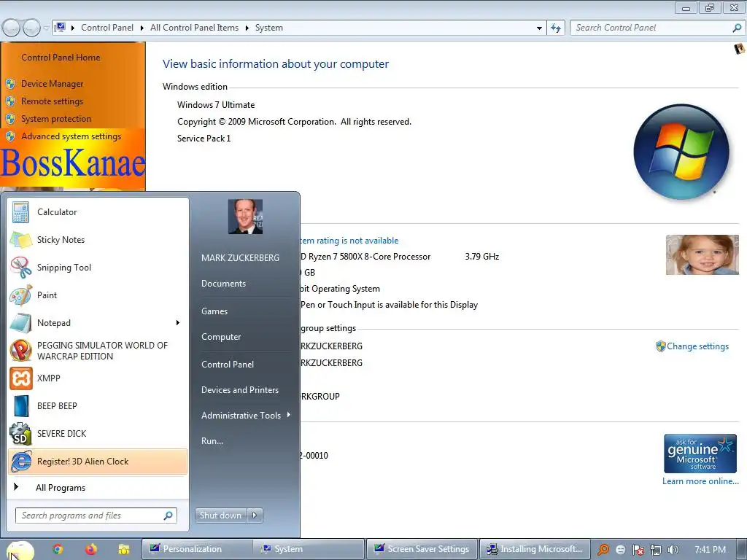Launch Sticky Notes
This screenshot has width=747, height=560.
point(98,239)
